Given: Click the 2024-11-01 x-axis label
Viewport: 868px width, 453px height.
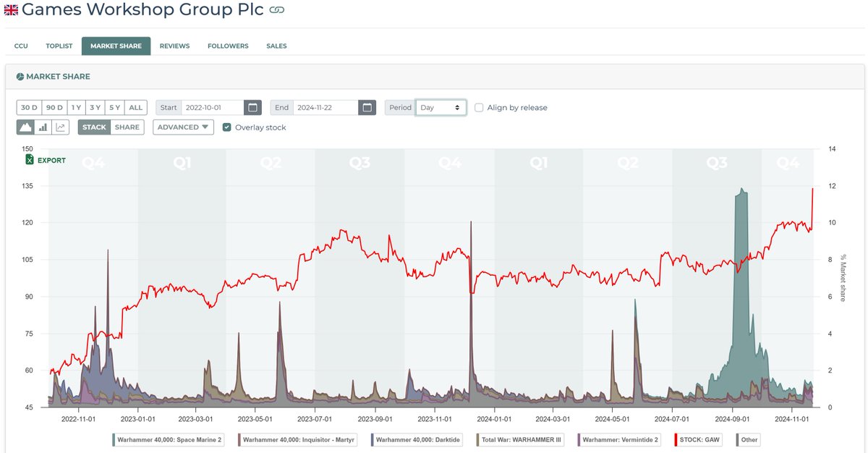Looking at the screenshot, I should tap(793, 418).
